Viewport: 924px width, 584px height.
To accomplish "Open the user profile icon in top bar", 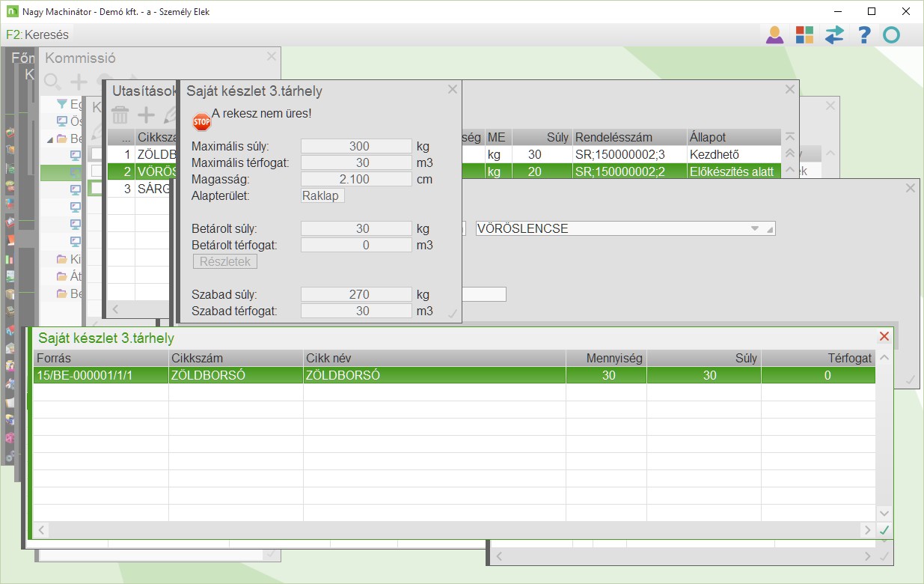I will pyautogui.click(x=774, y=34).
